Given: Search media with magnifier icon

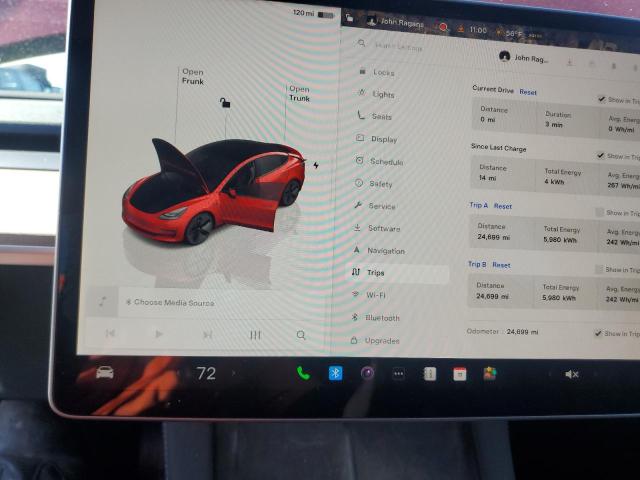Looking at the screenshot, I should pos(301,335).
